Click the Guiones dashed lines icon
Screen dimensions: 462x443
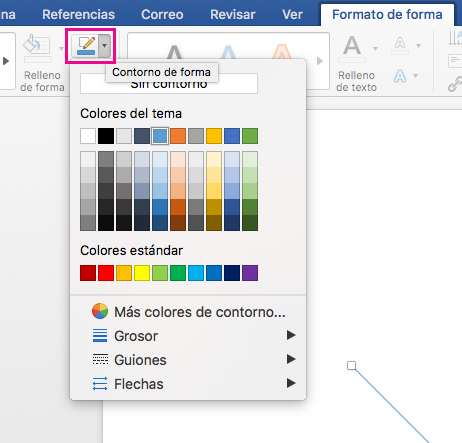100,359
